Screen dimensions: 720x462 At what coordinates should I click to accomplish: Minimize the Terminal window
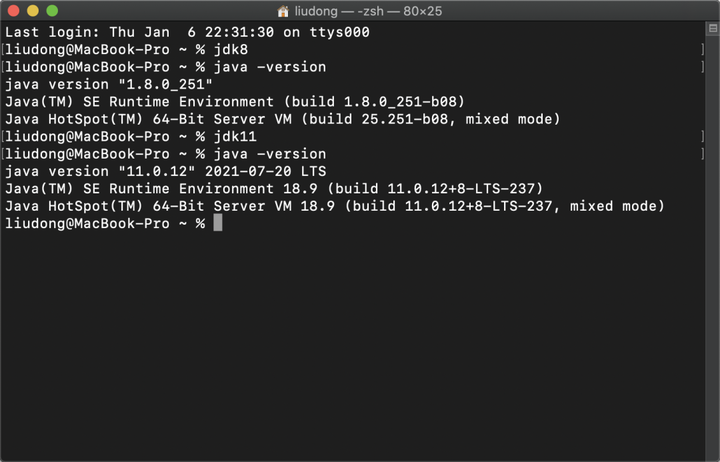(32, 11)
